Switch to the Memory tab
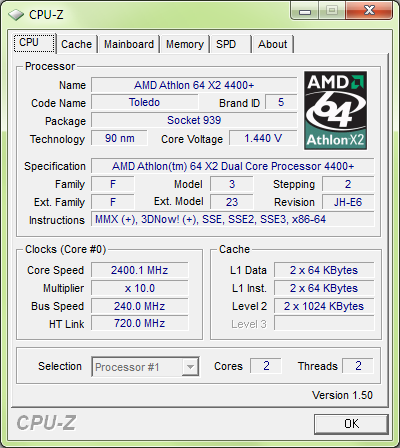This screenshot has width=400, height=448. [x=185, y=44]
